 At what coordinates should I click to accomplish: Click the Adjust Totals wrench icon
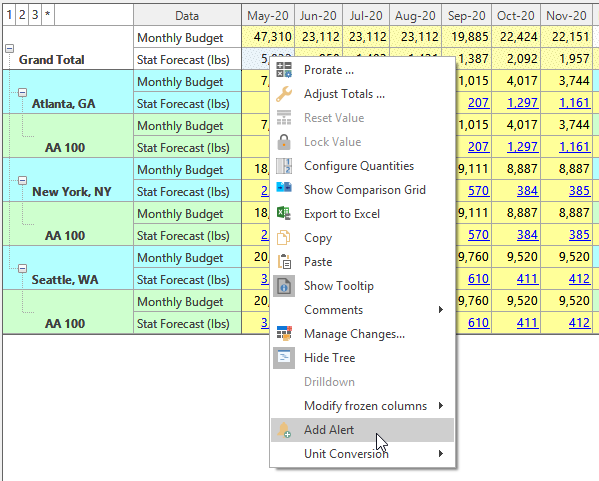pyautogui.click(x=284, y=94)
